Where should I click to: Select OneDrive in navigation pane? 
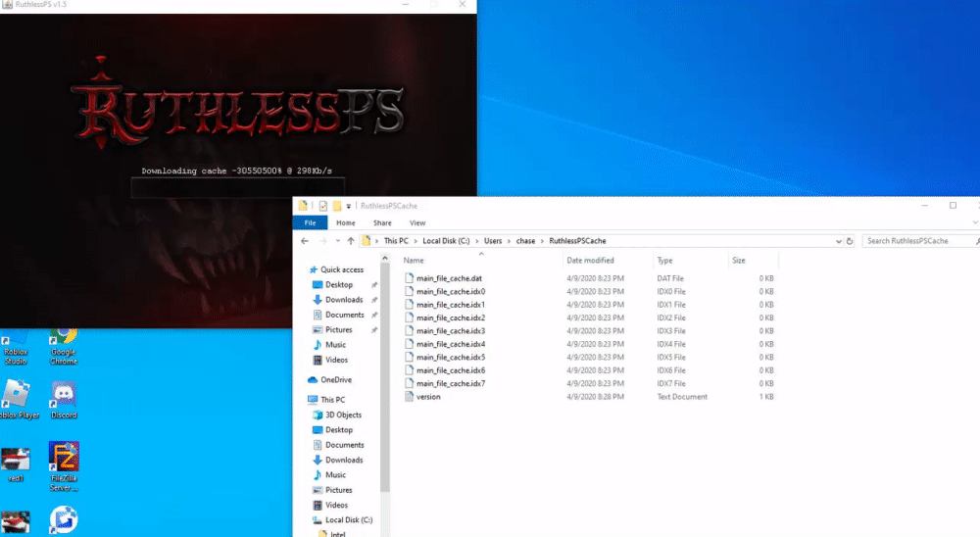pyautogui.click(x=335, y=379)
